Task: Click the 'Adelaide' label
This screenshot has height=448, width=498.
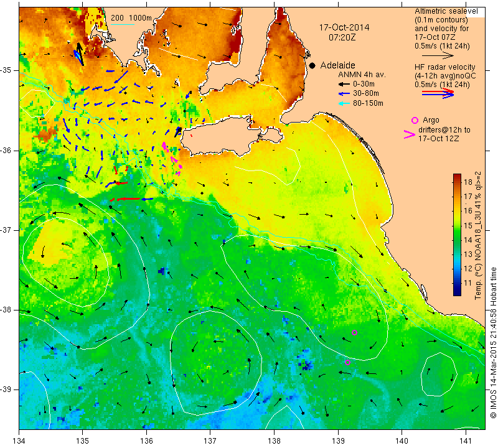Action: pos(337,65)
